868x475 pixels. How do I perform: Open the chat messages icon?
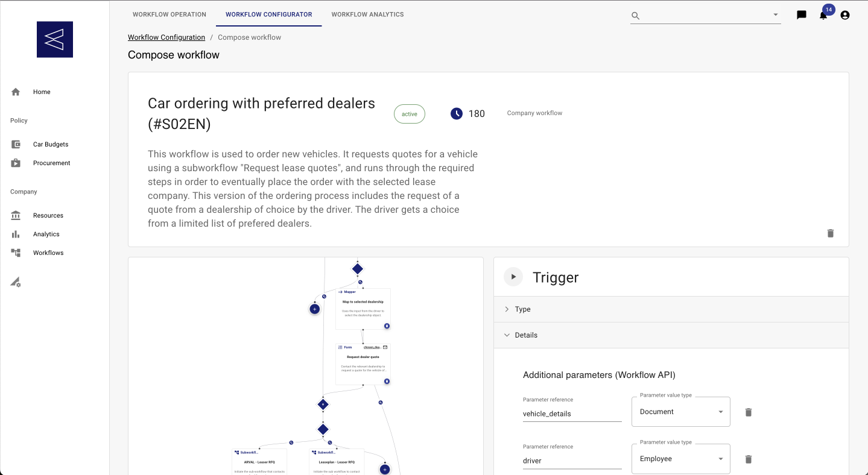pyautogui.click(x=802, y=15)
